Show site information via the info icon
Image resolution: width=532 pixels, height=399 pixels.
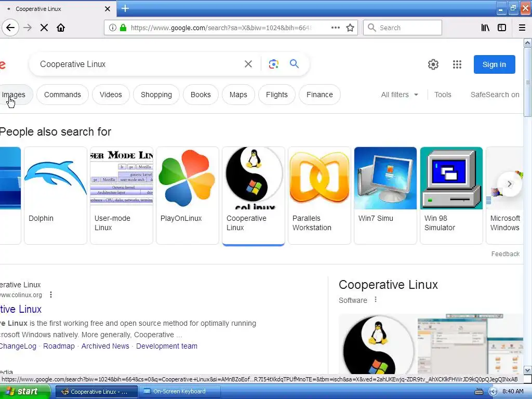pos(112,28)
